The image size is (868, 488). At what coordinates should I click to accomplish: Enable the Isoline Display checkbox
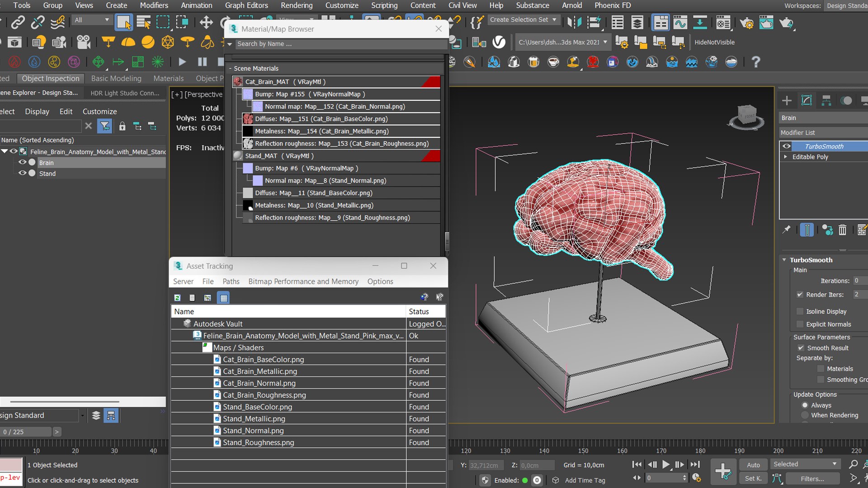[x=800, y=311]
